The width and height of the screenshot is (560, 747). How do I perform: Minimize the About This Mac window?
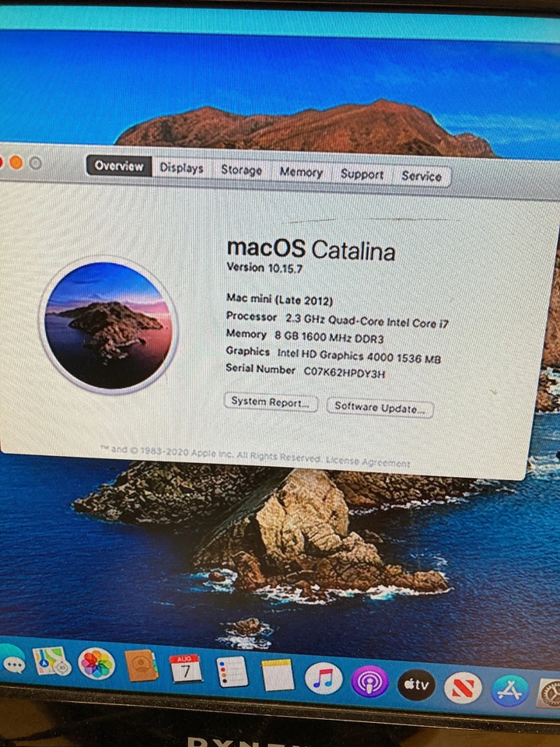(16, 163)
